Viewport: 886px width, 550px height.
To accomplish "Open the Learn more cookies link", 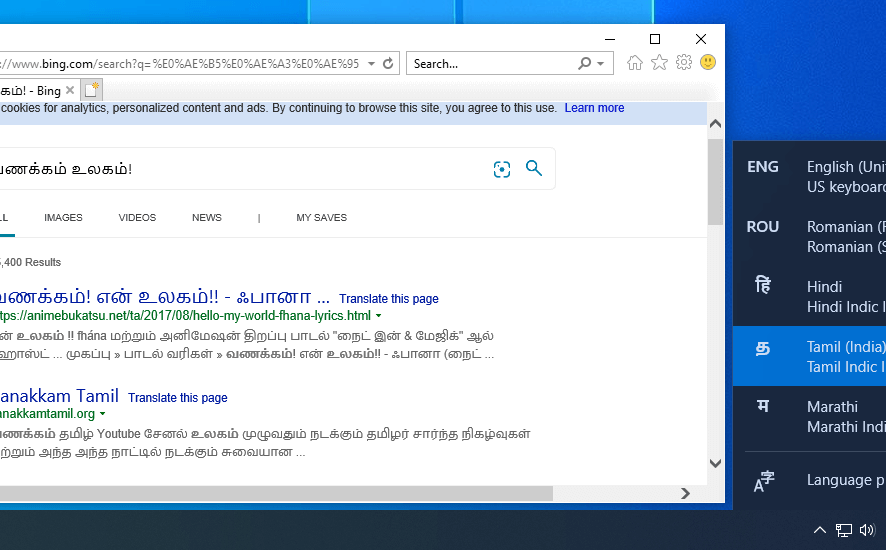I will (x=594, y=108).
